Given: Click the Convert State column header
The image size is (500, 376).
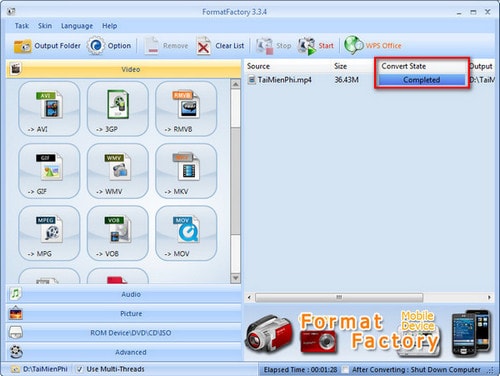Looking at the screenshot, I should (x=422, y=66).
